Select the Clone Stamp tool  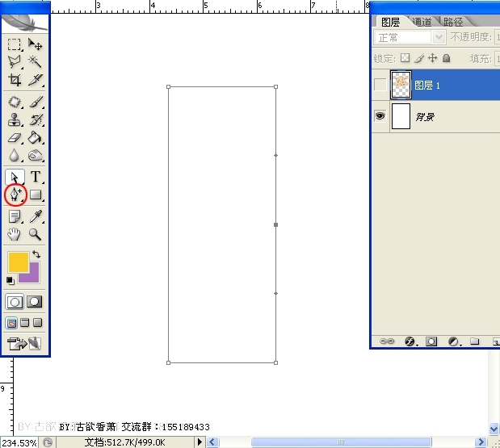14,120
